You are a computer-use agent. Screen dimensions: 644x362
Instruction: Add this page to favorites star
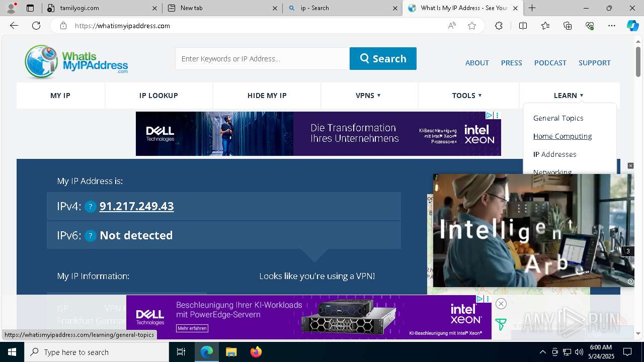(x=472, y=26)
